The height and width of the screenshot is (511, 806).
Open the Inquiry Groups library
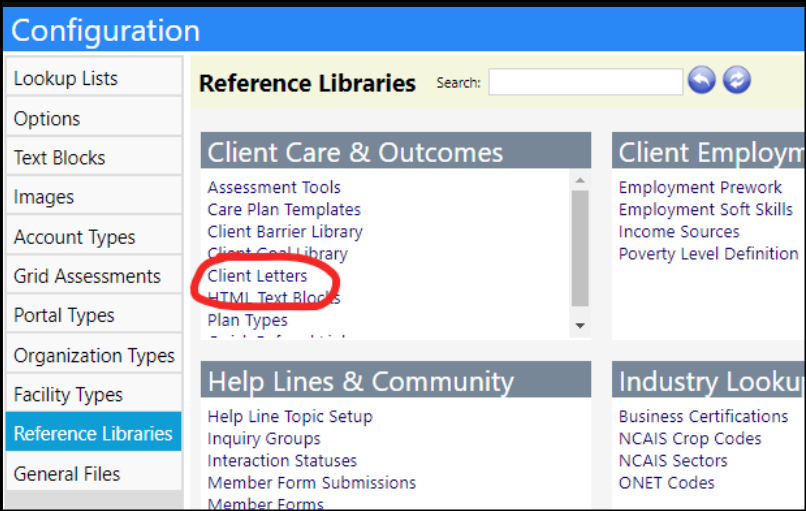(x=264, y=439)
